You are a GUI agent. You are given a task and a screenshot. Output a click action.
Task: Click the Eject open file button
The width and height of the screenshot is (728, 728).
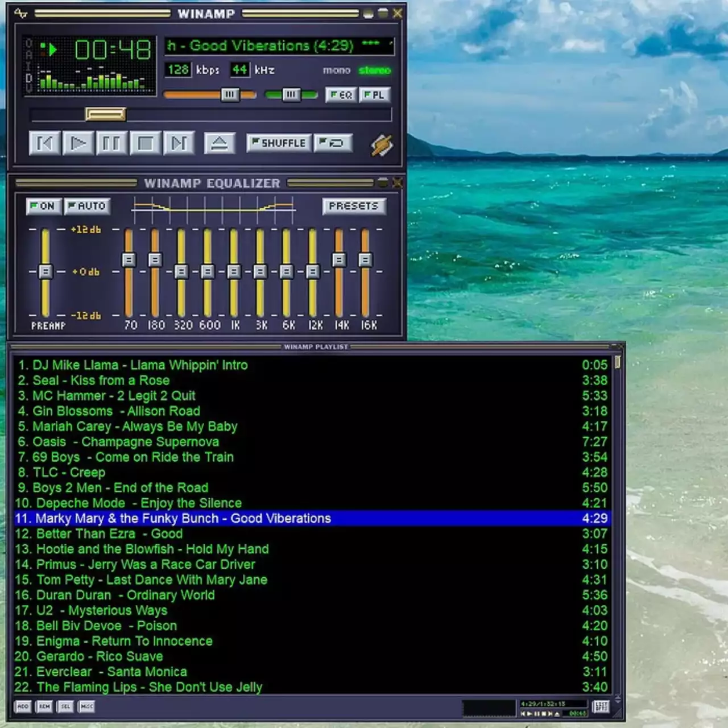219,143
